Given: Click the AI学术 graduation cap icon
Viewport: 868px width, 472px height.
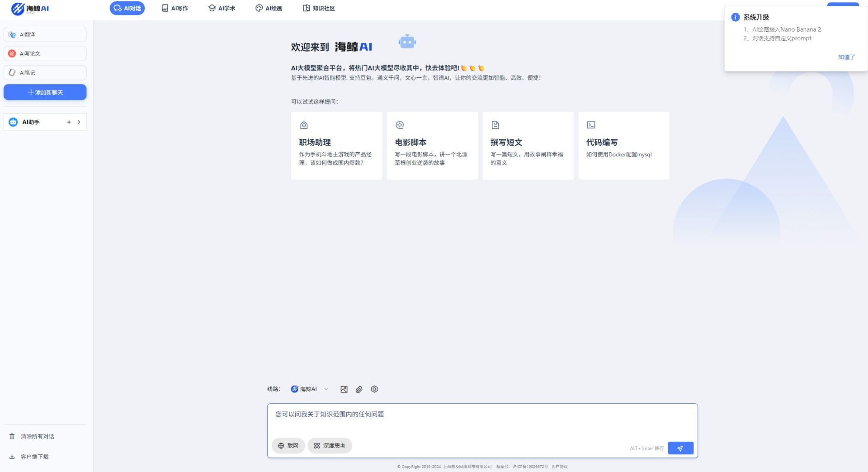Looking at the screenshot, I should click(212, 8).
